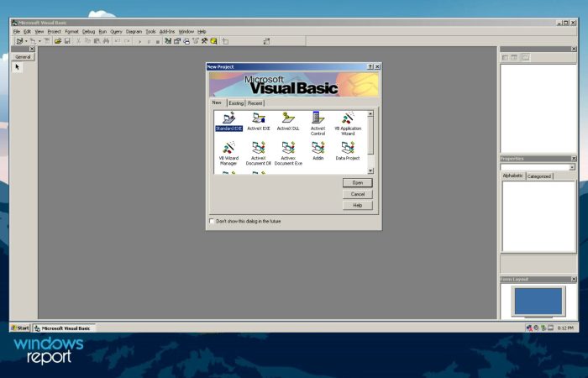Screen dimensions: 588x378
Task: Open the File menu
Action: click(17, 32)
